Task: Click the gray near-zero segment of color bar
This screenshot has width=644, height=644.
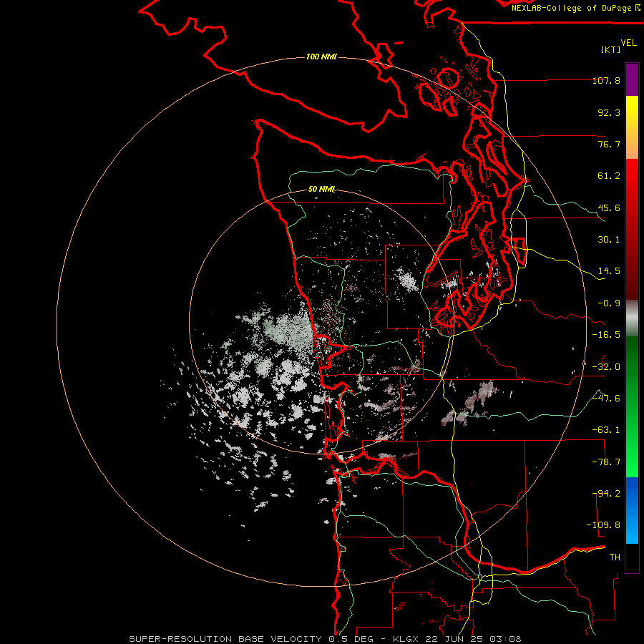Action: tap(632, 318)
